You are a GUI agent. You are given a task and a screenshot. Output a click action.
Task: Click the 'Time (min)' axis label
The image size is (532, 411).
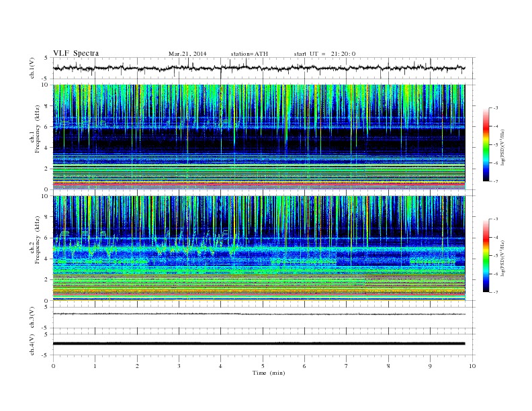269,373
